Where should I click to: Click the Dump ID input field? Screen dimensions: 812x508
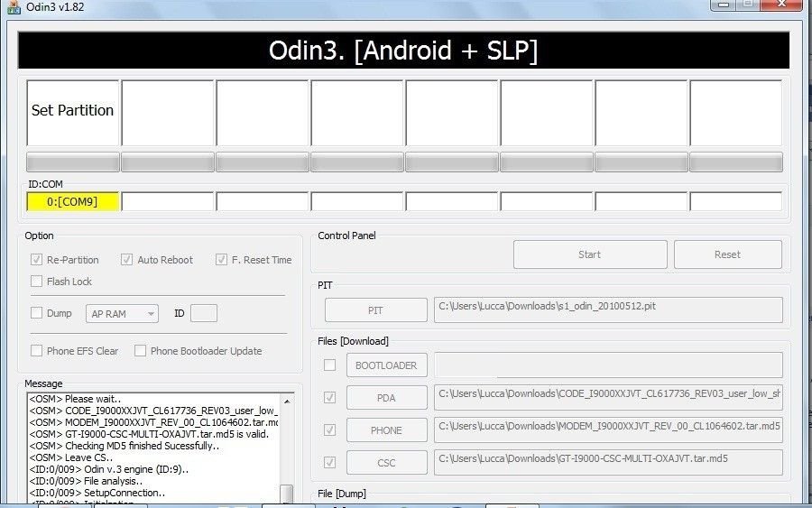tap(204, 313)
